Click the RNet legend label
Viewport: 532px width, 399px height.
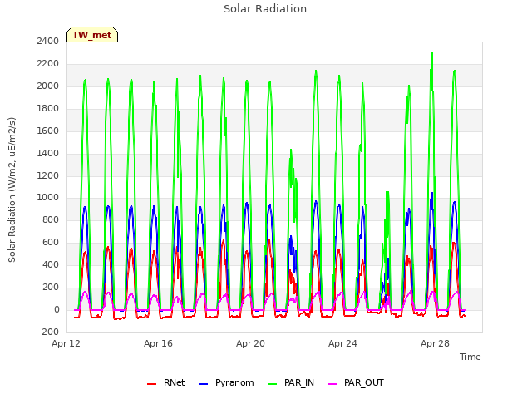(174, 382)
